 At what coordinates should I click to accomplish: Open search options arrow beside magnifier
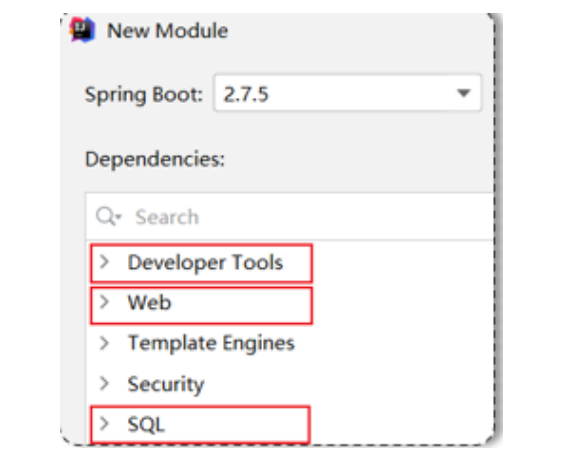pyautogui.click(x=119, y=217)
